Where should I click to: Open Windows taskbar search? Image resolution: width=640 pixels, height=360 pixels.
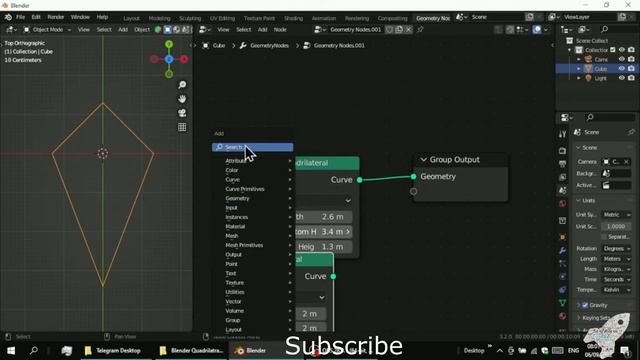click(34, 351)
